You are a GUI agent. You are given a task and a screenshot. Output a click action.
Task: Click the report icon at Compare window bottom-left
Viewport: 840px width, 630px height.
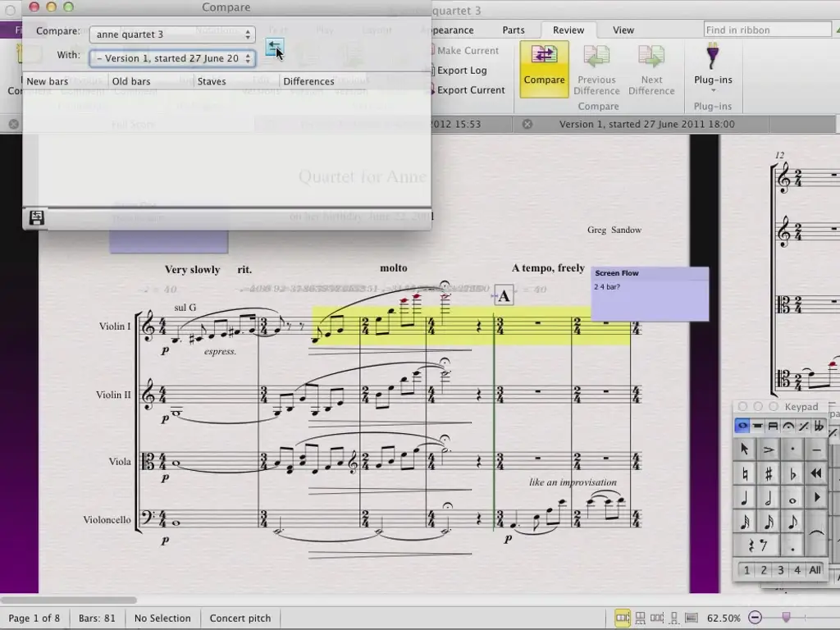[x=36, y=217]
